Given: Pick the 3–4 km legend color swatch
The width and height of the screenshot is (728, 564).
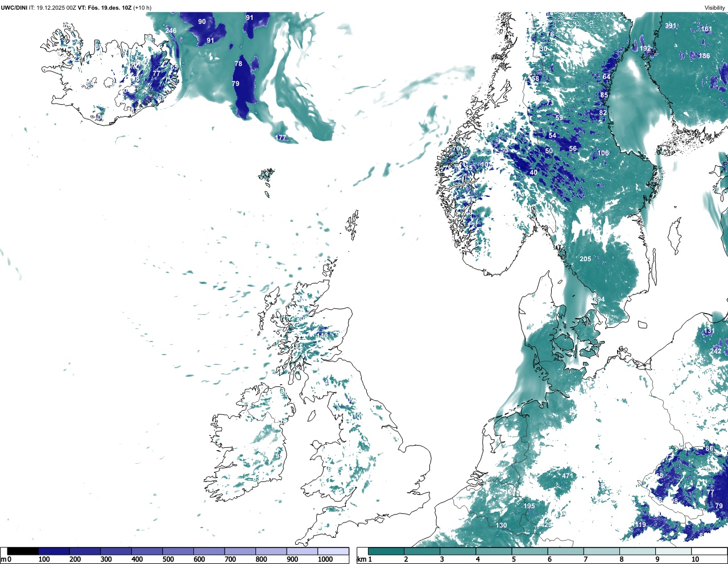Looking at the screenshot, I should pos(458,551).
